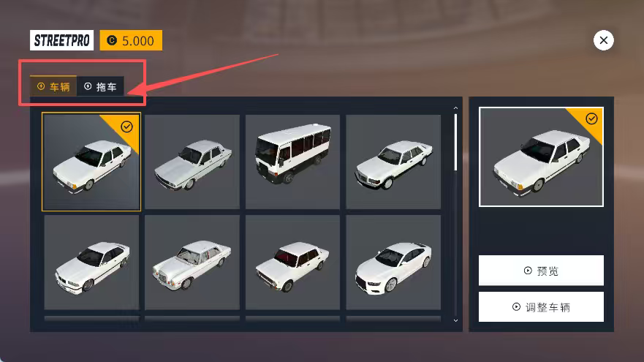Click the 调整车辆 button

coord(541,307)
